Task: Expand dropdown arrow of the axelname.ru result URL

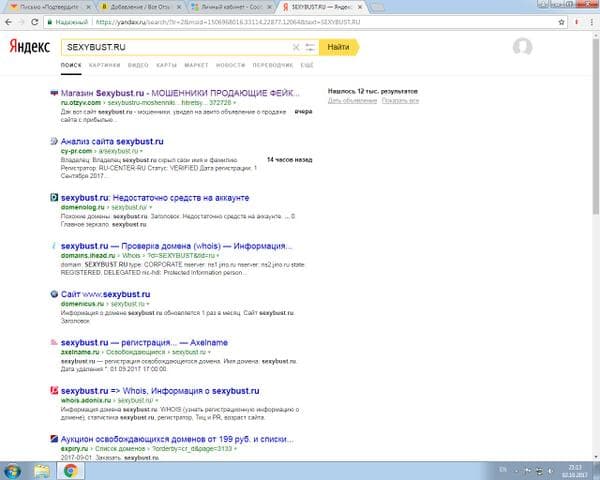Action: tap(209, 352)
